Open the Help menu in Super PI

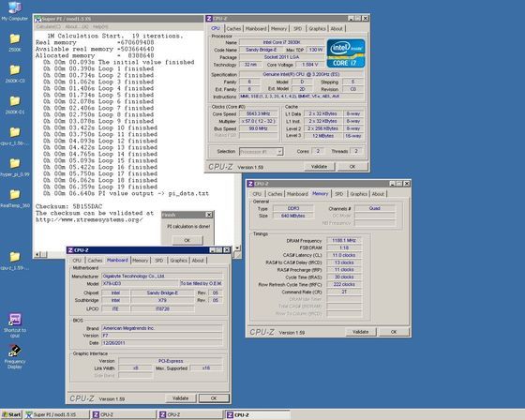click(100, 26)
